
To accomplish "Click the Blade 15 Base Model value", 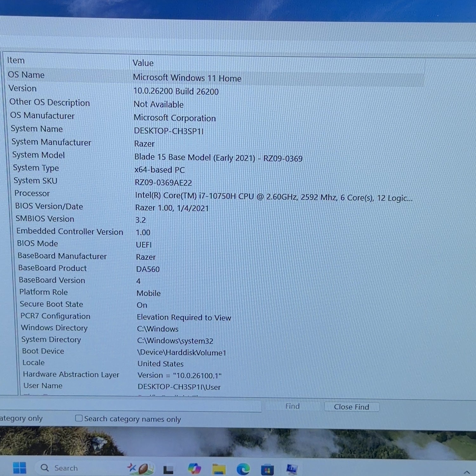I will tap(218, 157).
